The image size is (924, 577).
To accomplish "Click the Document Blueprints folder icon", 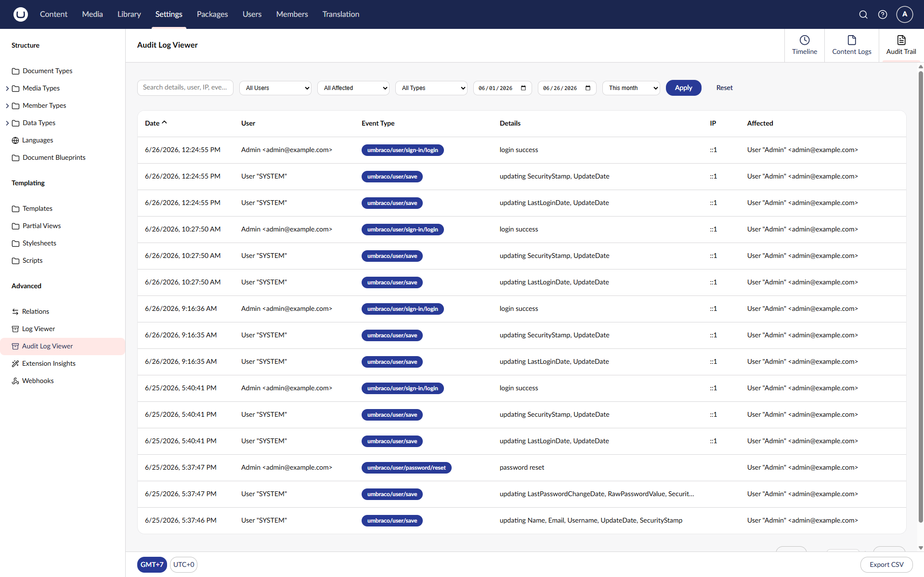I will (x=15, y=158).
